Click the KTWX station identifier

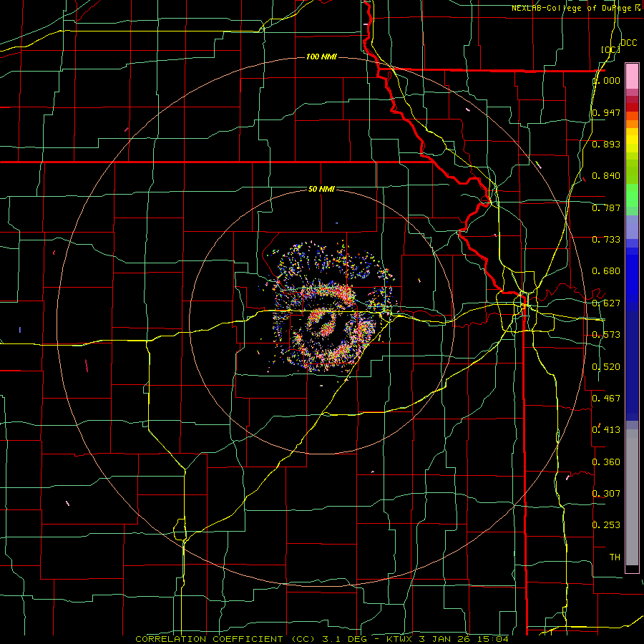[x=399, y=639]
